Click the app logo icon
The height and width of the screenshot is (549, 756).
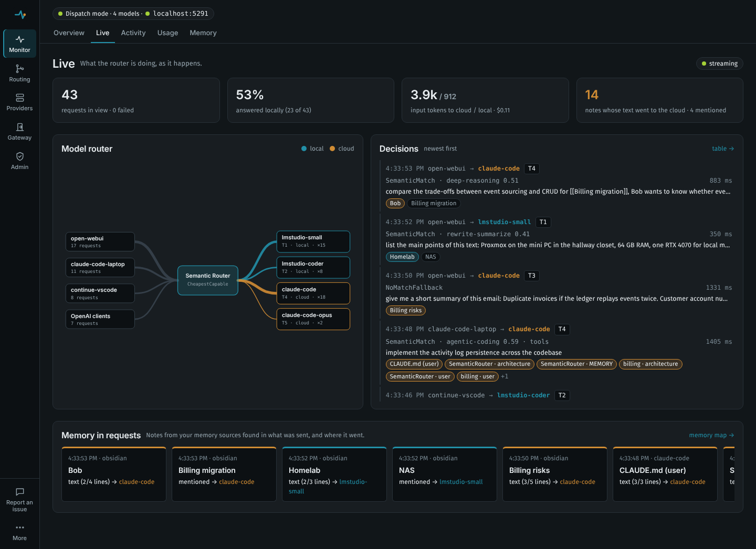point(20,15)
